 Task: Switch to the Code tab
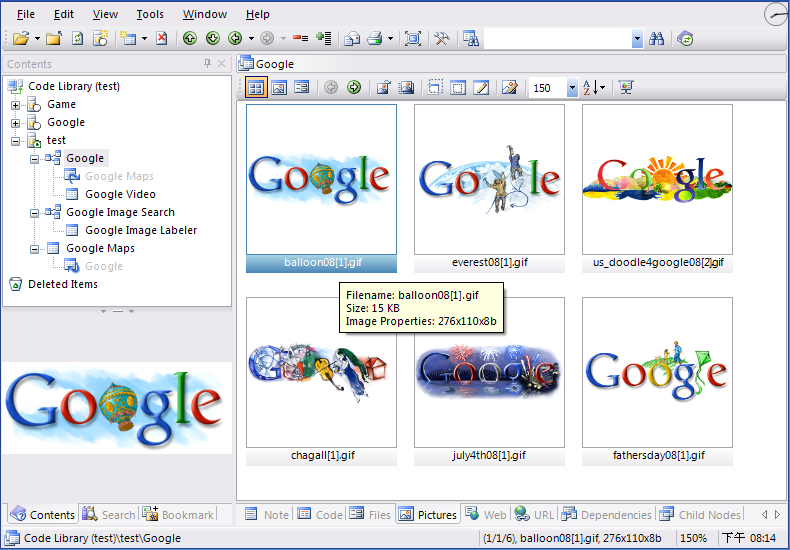(x=320, y=514)
